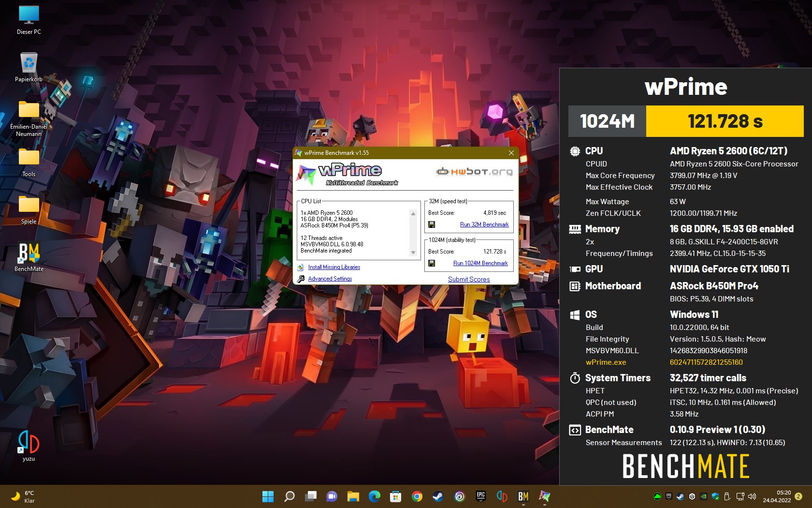This screenshot has height=508, width=812.
Task: Click save icon under 32M Best Score
Action: [x=432, y=224]
